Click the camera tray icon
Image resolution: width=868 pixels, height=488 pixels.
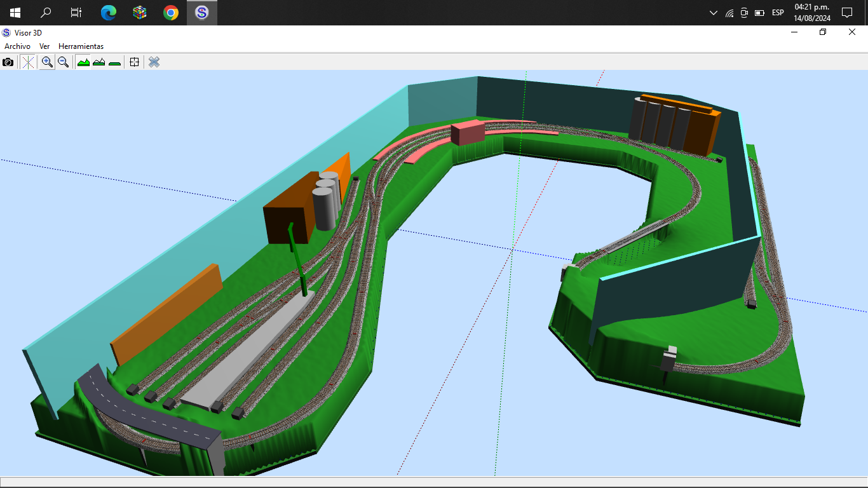coord(744,13)
